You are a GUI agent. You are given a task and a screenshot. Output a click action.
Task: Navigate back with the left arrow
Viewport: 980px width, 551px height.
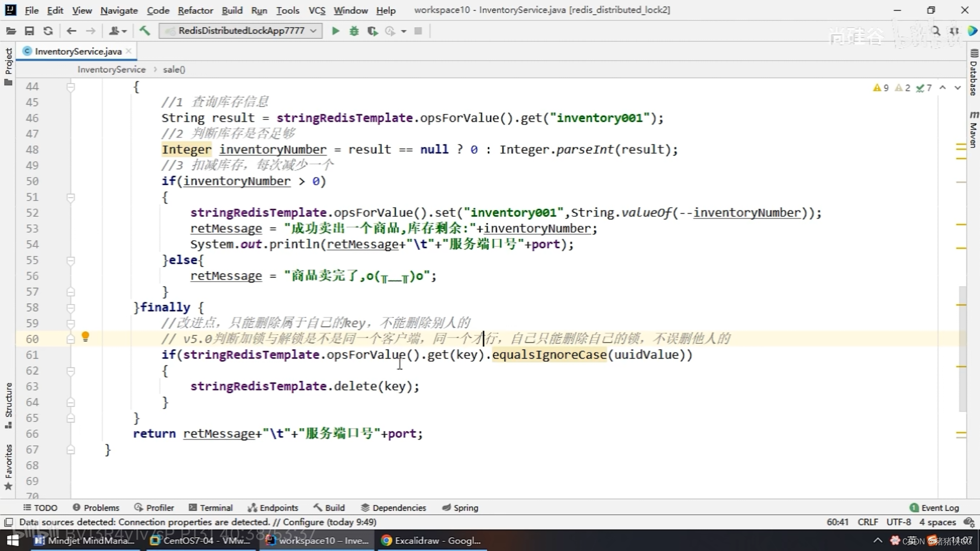click(71, 31)
